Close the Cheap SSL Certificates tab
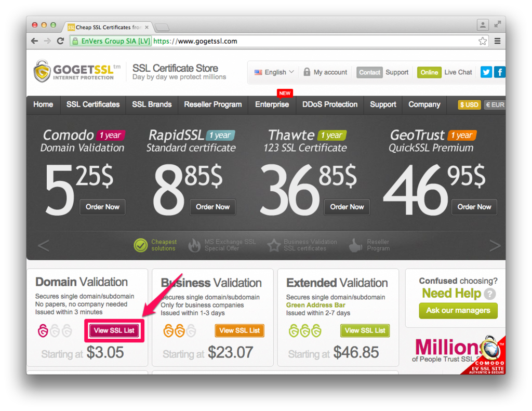The image size is (532, 411). 147,27
